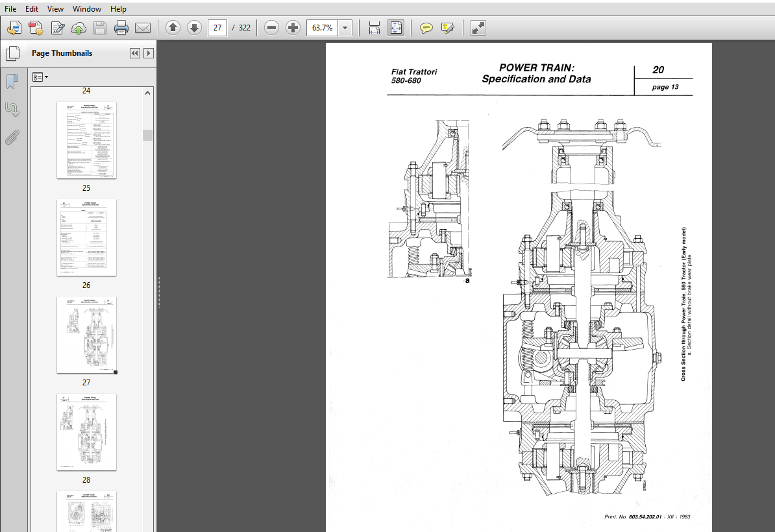Click the thumbnail panel scrollbar handle
The image size is (775, 532).
pos(147,135)
